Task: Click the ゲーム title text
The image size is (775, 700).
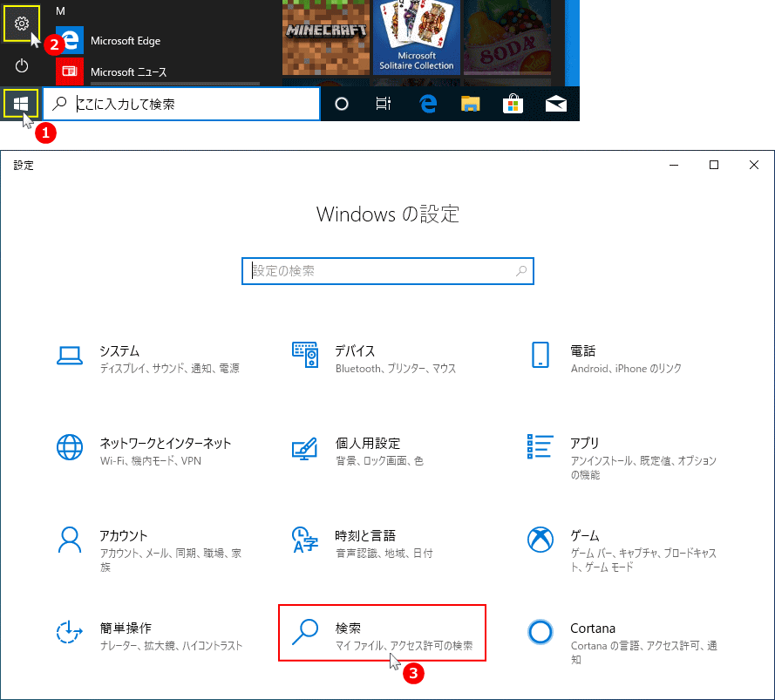Action: (x=585, y=536)
